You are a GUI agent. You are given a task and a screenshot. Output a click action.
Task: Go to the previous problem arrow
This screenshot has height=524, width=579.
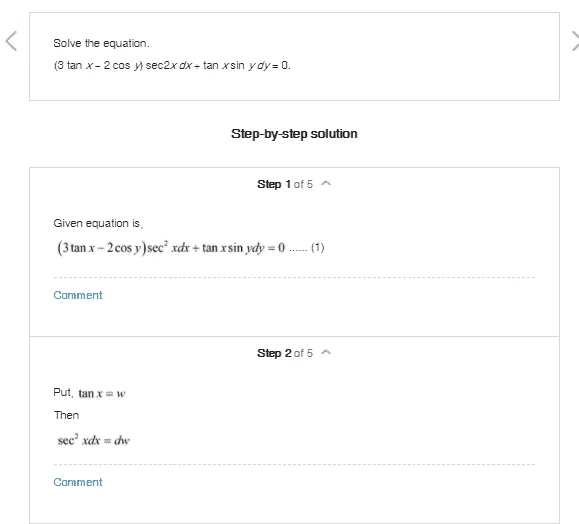11,41
